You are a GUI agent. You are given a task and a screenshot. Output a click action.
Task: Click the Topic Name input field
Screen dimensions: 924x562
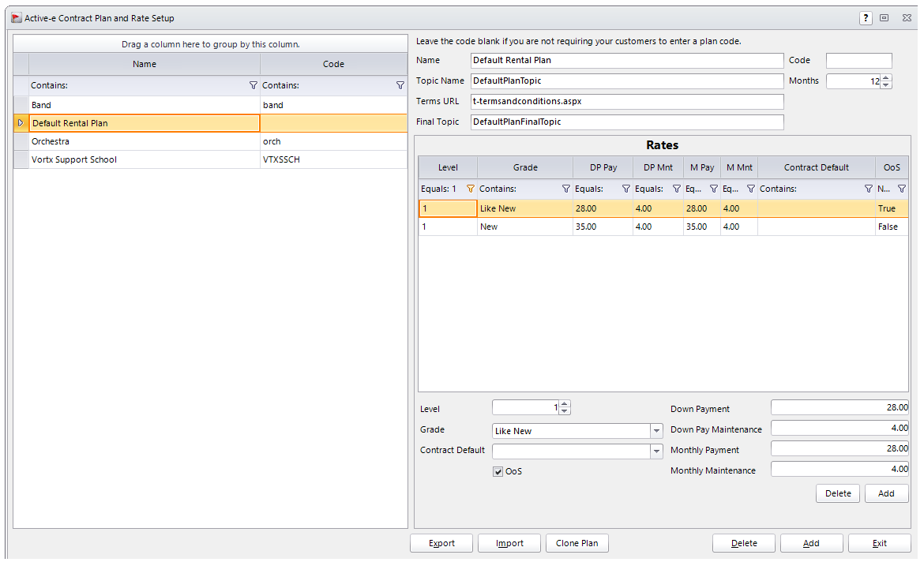pyautogui.click(x=627, y=81)
